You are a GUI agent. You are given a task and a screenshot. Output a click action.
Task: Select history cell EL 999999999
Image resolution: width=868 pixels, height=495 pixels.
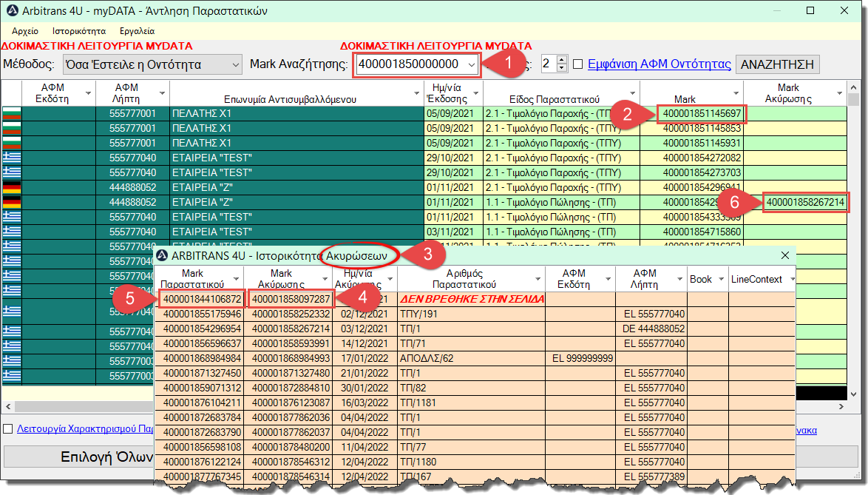coord(581,358)
